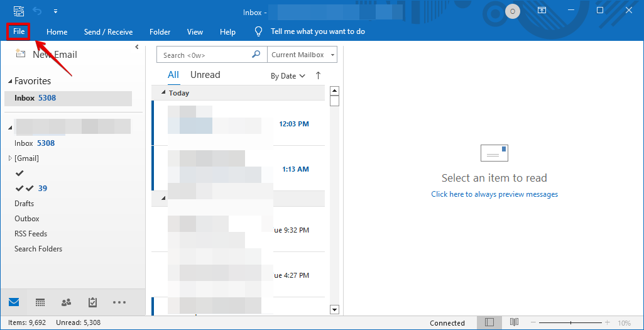Click here to always preview messages

[x=494, y=194]
